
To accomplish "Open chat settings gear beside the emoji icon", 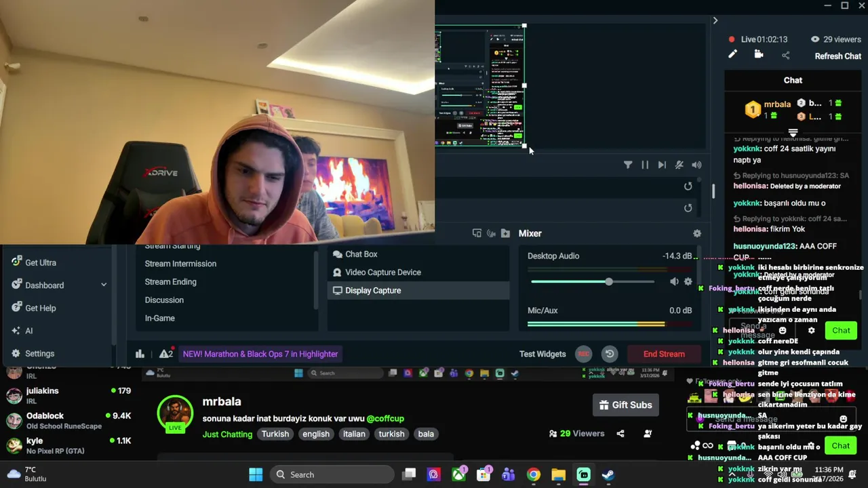I will point(811,331).
